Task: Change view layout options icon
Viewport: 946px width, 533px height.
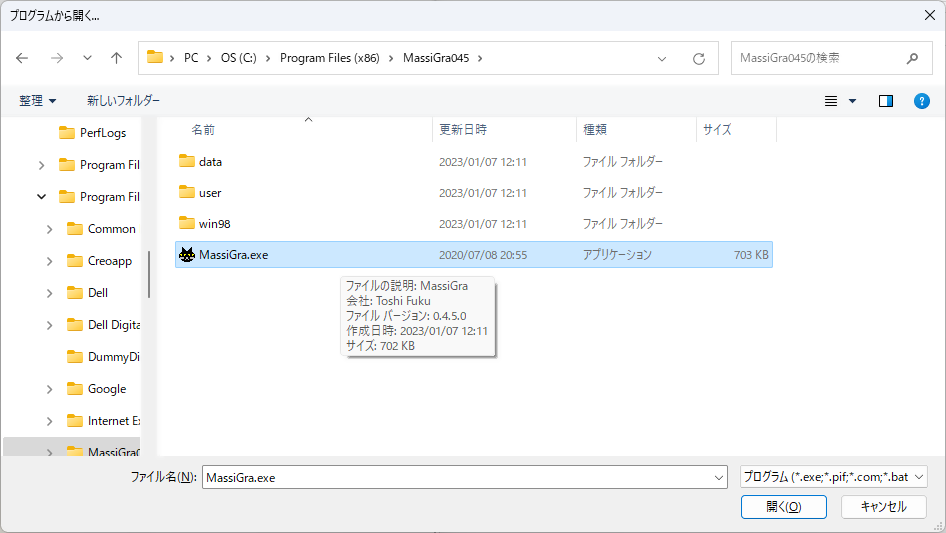Action: coord(831,101)
